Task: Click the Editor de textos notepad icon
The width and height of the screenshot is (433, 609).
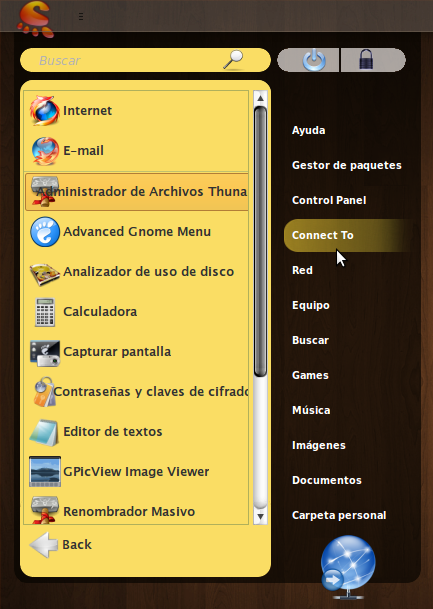Action: tap(44, 432)
